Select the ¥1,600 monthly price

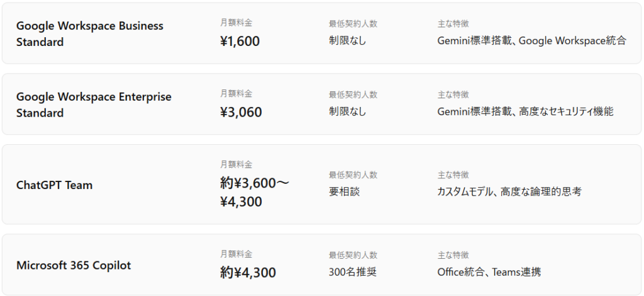click(x=240, y=42)
